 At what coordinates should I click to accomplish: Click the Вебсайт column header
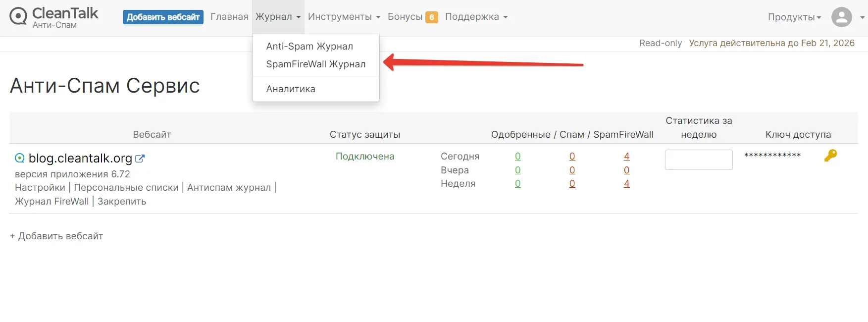152,134
